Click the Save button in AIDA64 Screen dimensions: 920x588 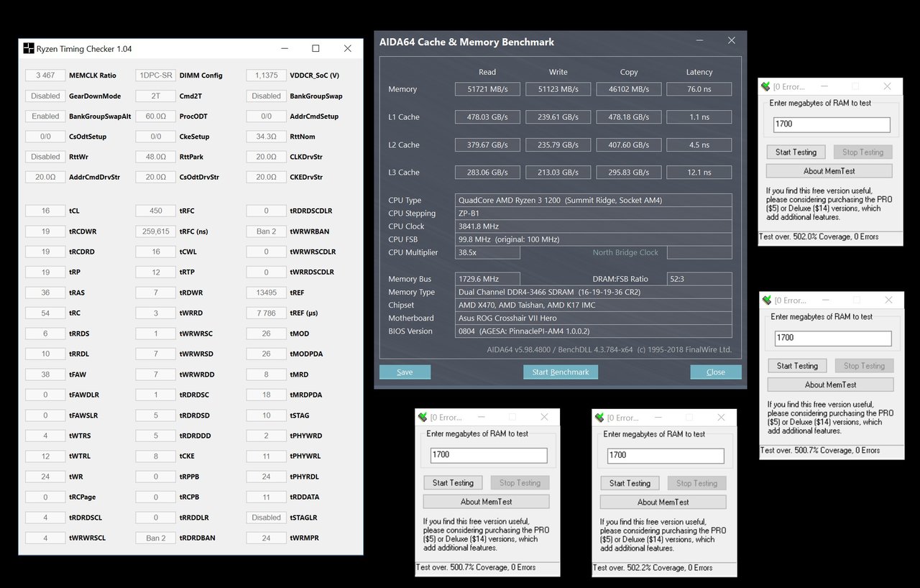point(405,372)
